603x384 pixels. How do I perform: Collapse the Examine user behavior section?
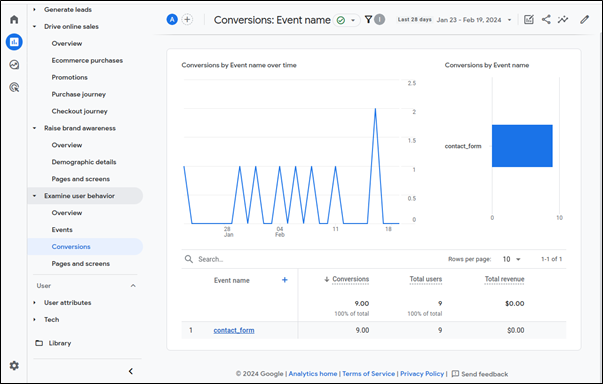coord(34,196)
